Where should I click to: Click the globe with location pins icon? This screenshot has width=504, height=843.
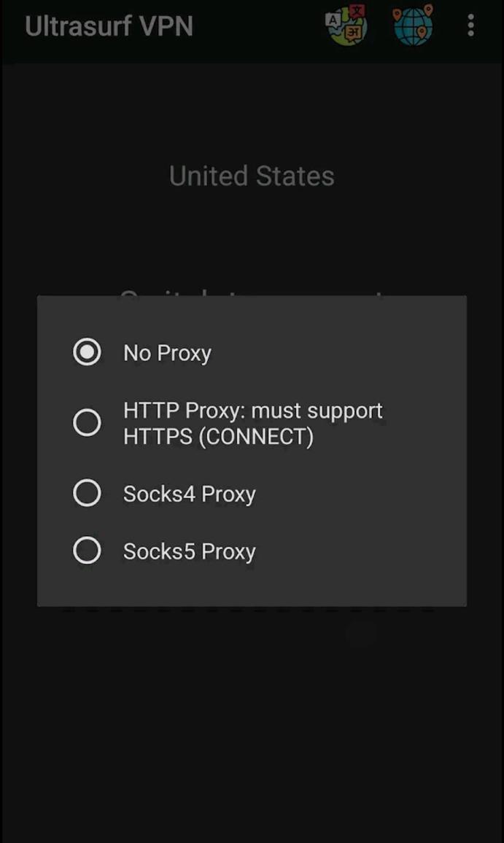coord(413,26)
